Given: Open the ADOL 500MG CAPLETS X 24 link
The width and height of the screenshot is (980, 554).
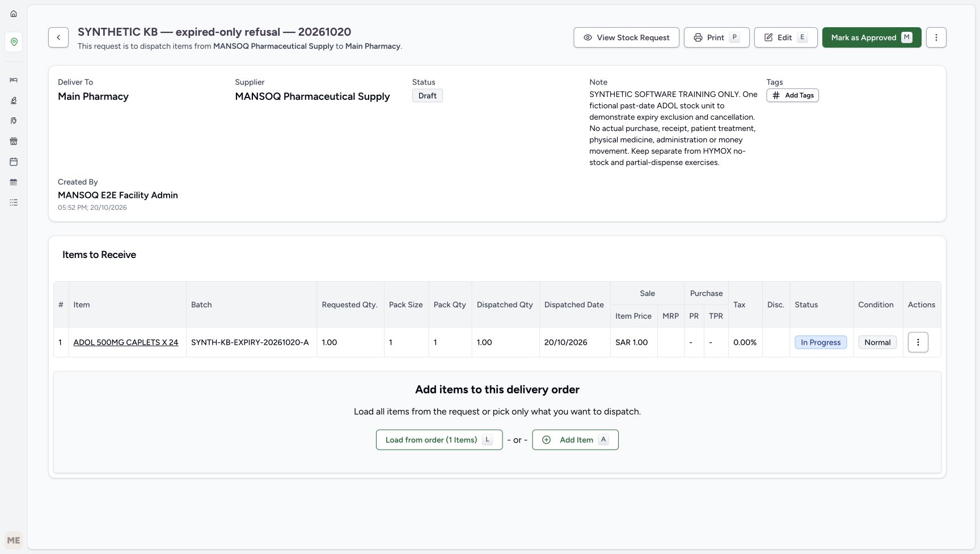Looking at the screenshot, I should 126,342.
